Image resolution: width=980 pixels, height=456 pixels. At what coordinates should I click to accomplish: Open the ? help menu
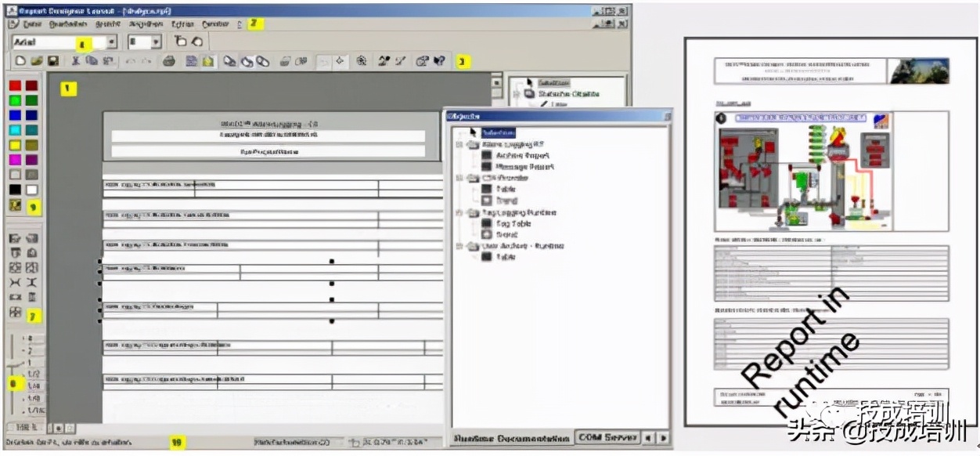point(240,24)
